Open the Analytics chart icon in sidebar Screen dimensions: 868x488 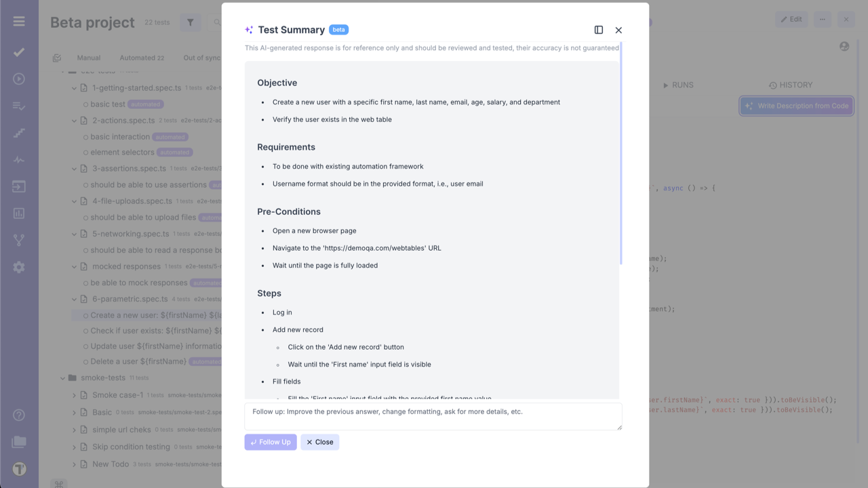[x=19, y=213]
